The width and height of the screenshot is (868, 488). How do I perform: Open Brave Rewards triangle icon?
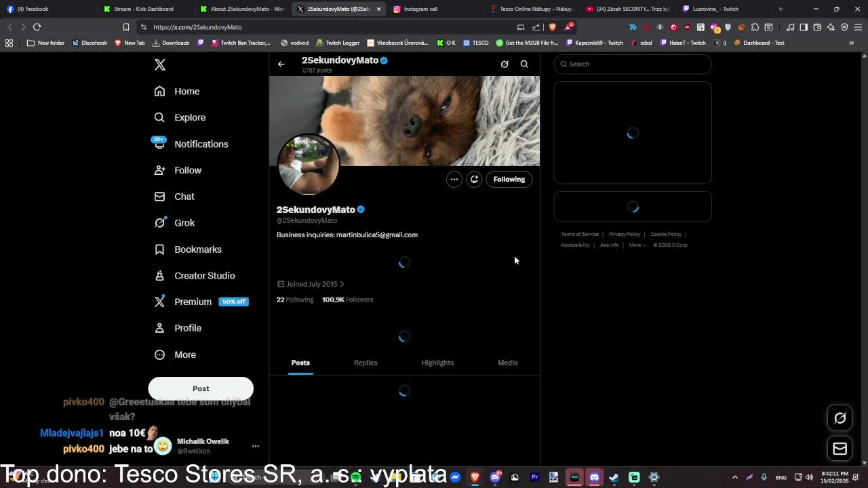click(x=570, y=27)
